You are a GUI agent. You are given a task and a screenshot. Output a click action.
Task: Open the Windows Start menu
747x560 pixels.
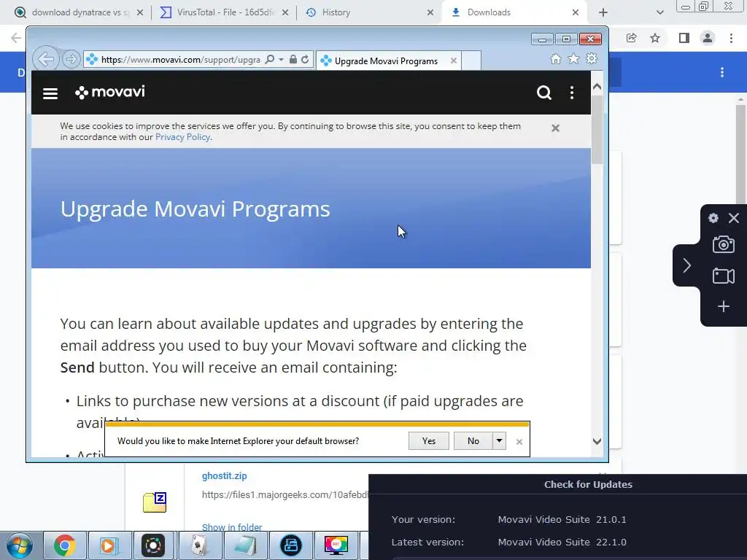coord(20,545)
